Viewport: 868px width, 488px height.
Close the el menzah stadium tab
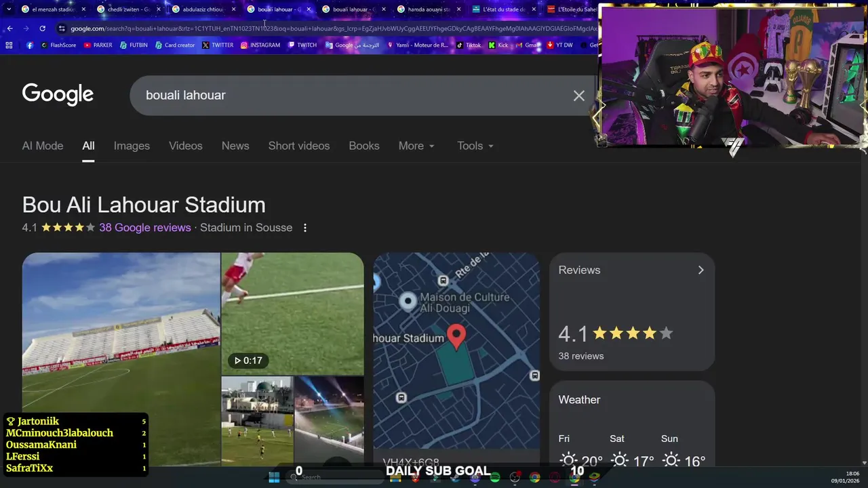(83, 9)
